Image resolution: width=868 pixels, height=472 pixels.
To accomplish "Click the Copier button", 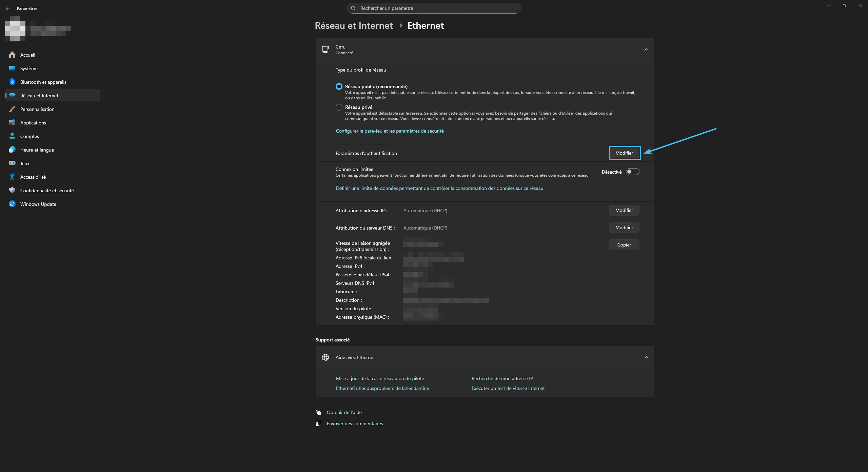I will (x=624, y=245).
